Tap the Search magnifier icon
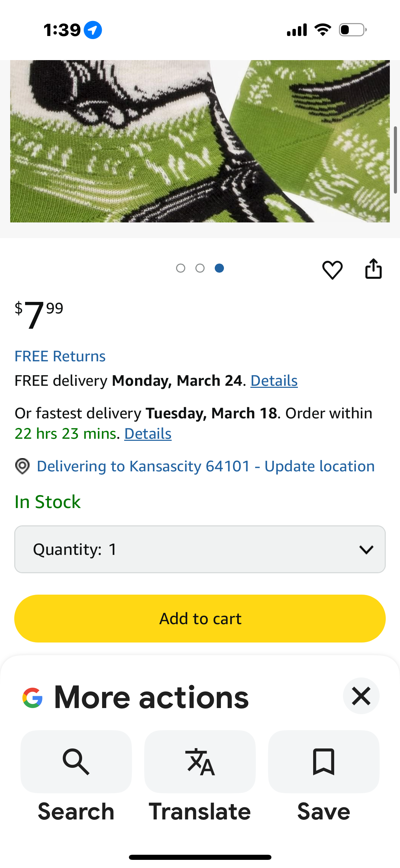400x868 pixels. pyautogui.click(x=76, y=762)
